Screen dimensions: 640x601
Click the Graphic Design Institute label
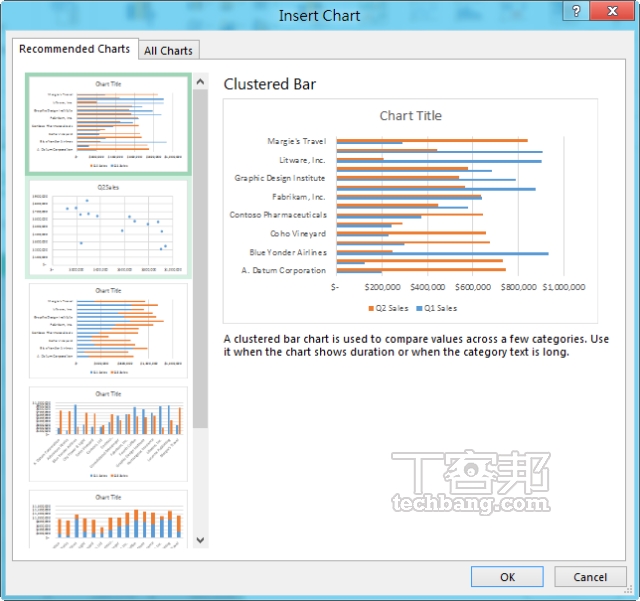(280, 178)
